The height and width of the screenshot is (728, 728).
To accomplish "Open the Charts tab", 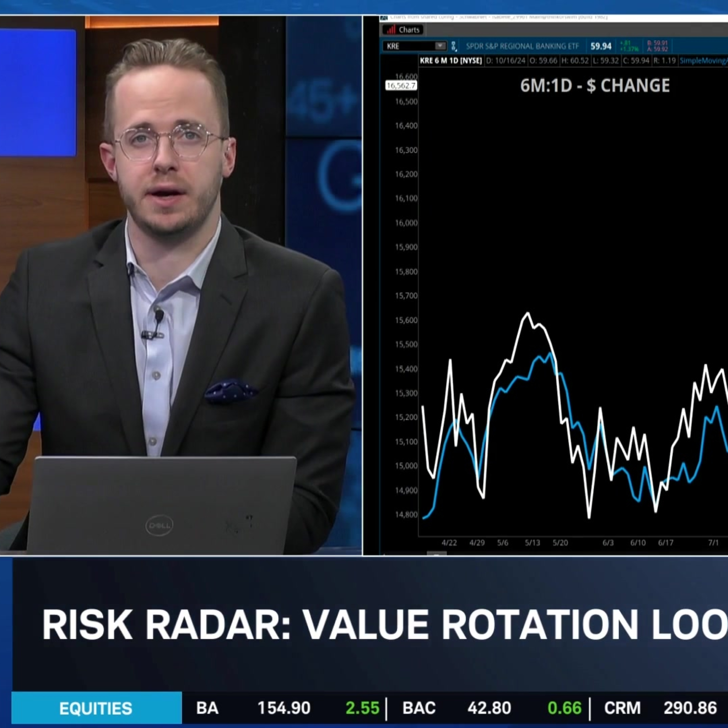I will coord(403,30).
